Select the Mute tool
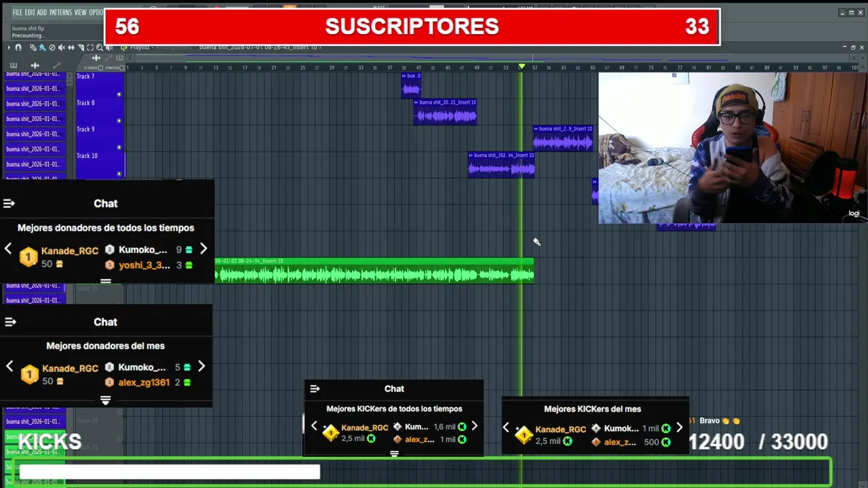 [62, 47]
